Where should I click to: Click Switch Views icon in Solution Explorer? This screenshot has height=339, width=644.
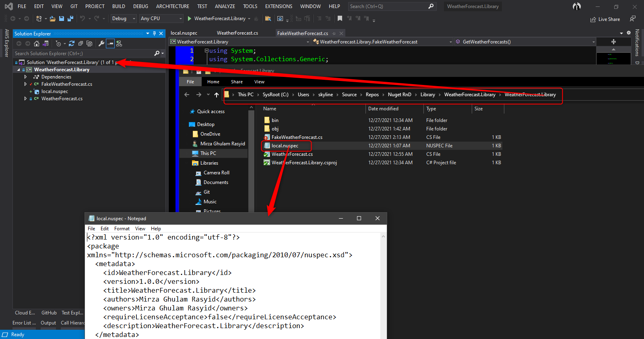click(45, 43)
